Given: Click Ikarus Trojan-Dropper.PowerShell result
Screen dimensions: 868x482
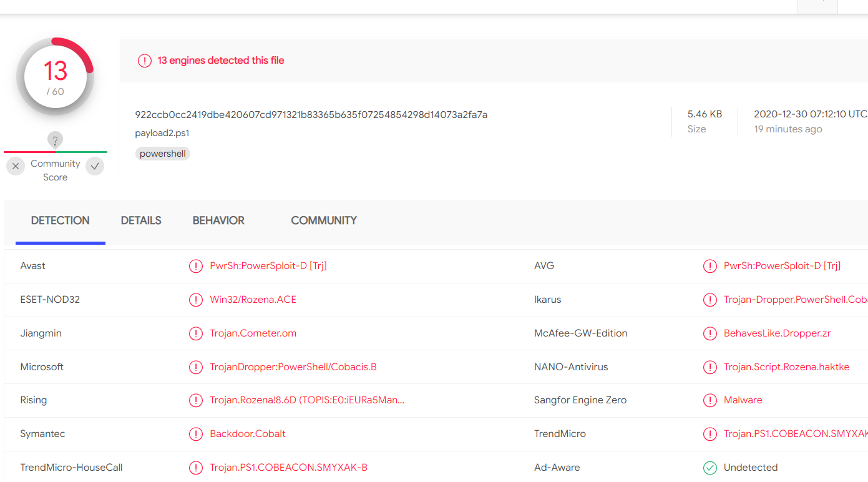Looking at the screenshot, I should point(796,300).
